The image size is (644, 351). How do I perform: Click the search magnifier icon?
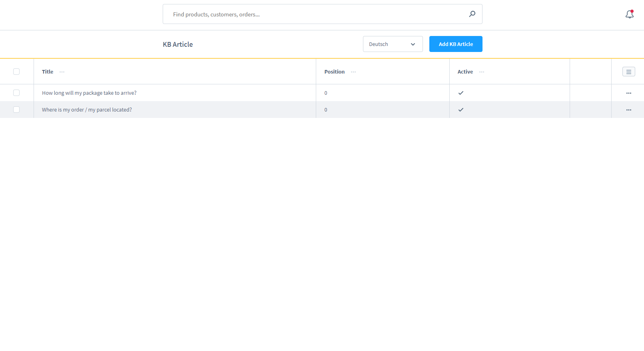click(x=472, y=14)
